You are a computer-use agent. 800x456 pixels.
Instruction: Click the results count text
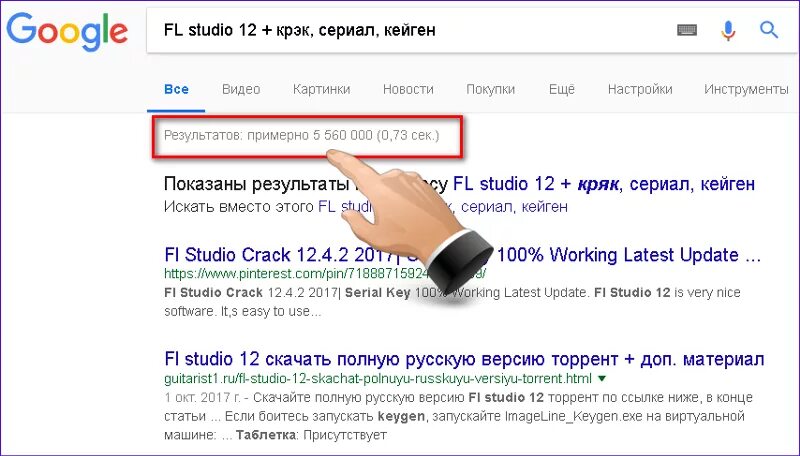302,136
